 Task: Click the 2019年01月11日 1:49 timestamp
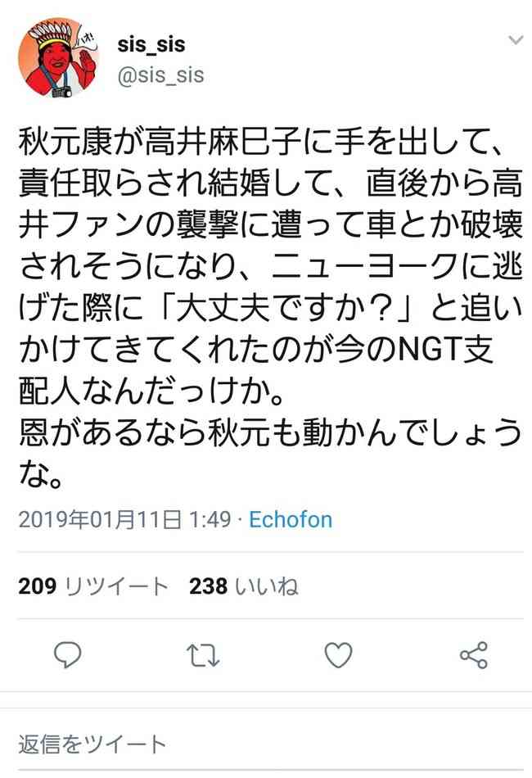coord(125,519)
